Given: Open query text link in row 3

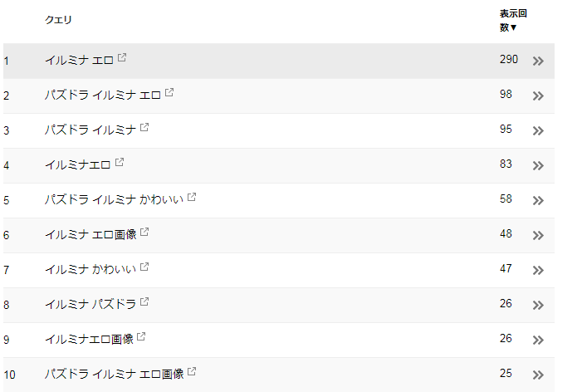Looking at the screenshot, I should point(90,130).
